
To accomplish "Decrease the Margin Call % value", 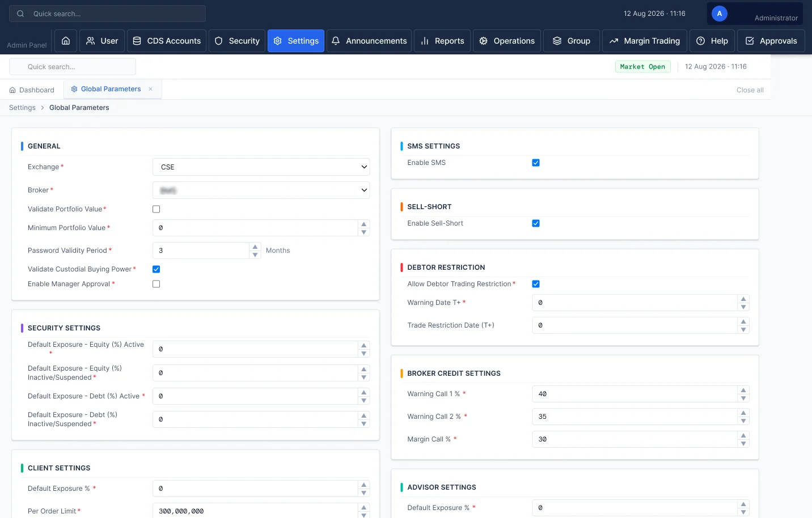I will click(x=743, y=444).
